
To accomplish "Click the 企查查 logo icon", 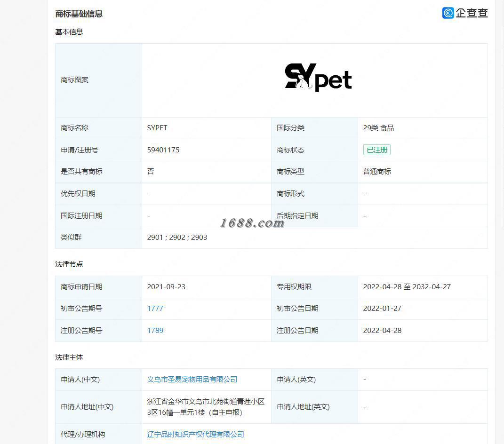I will (448, 13).
